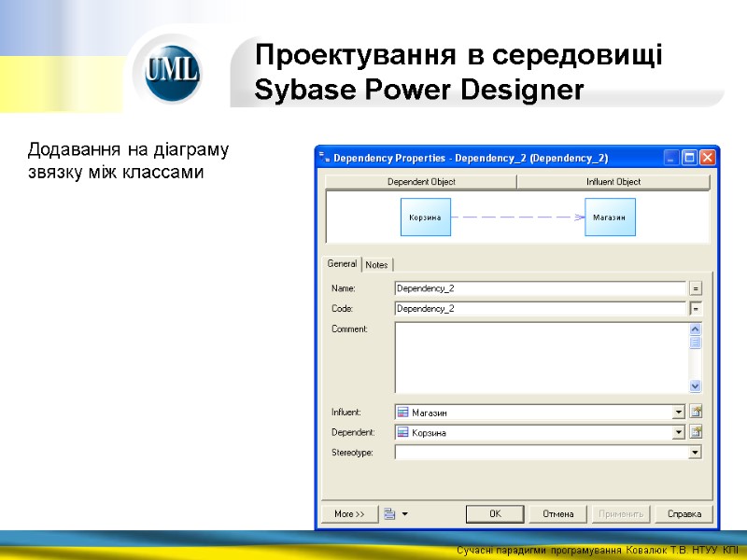
Task: Click the Отмена cancel button
Action: coord(557,511)
